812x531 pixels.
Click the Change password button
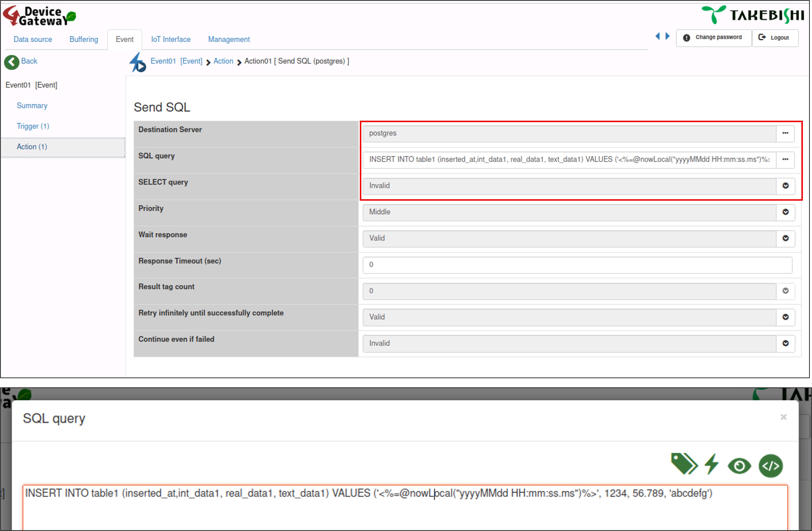tap(713, 38)
